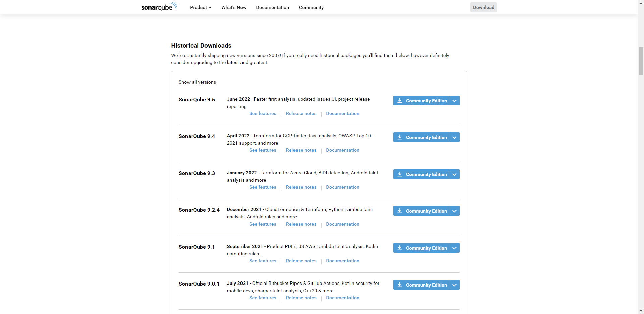644x314 pixels.
Task: Click the scrollbar down arrow
Action: (641, 311)
